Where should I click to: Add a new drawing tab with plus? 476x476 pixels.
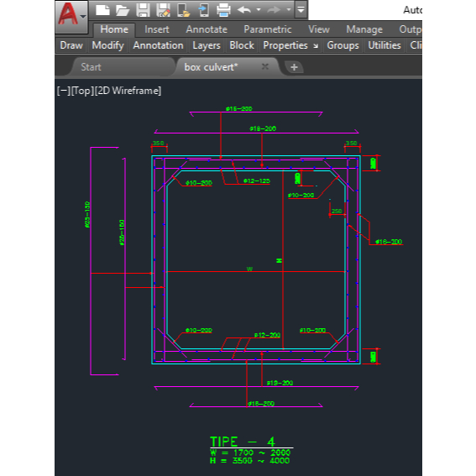294,67
